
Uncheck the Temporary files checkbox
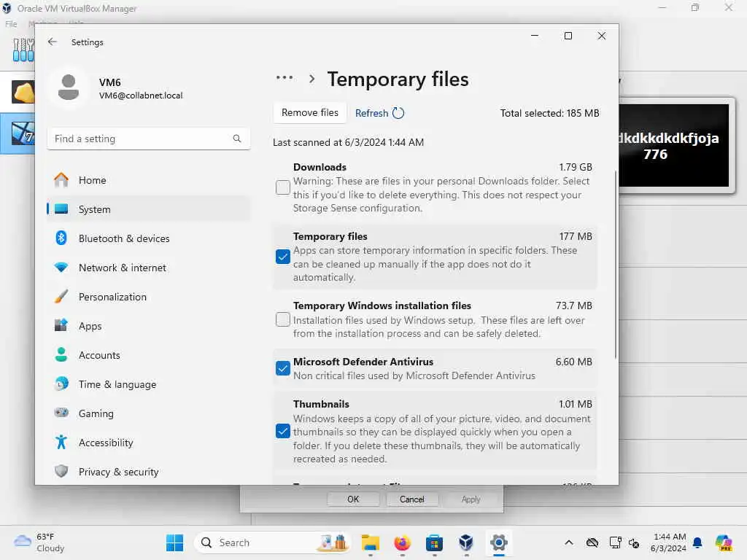283,257
